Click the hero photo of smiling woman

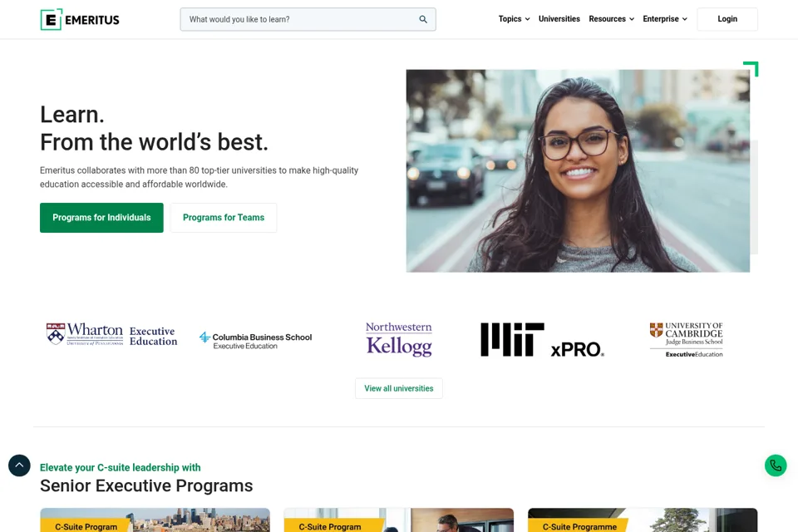point(578,170)
